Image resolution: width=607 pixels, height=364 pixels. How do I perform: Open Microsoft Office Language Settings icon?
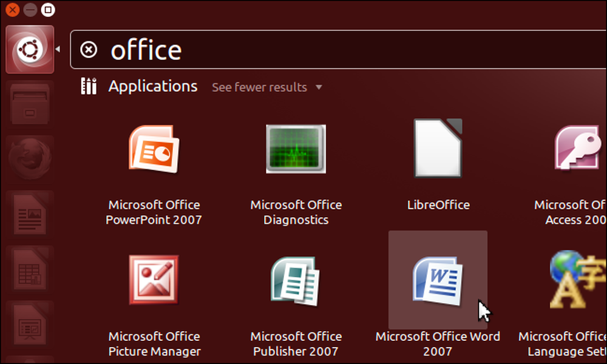(578, 279)
